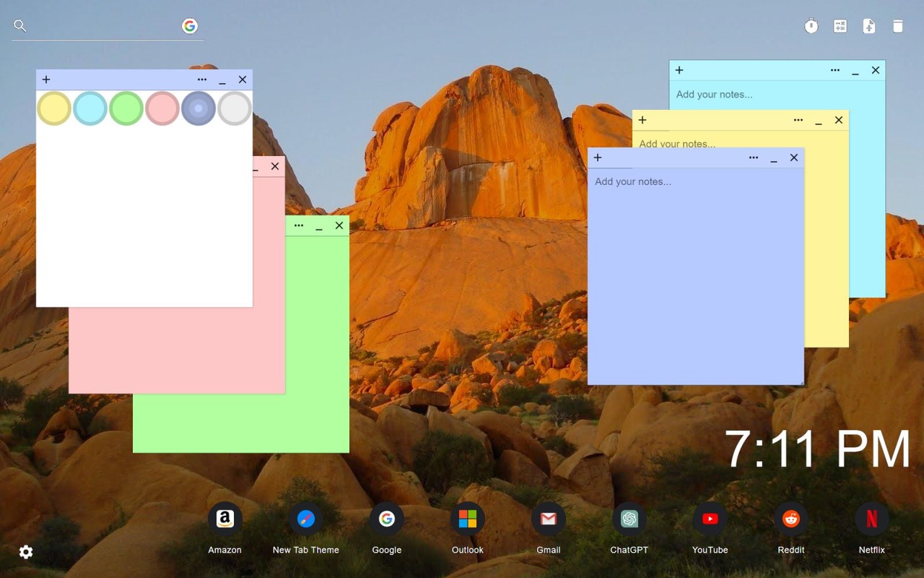Click the pink note body to focus it
The height and width of the screenshot is (578, 924).
[177, 350]
